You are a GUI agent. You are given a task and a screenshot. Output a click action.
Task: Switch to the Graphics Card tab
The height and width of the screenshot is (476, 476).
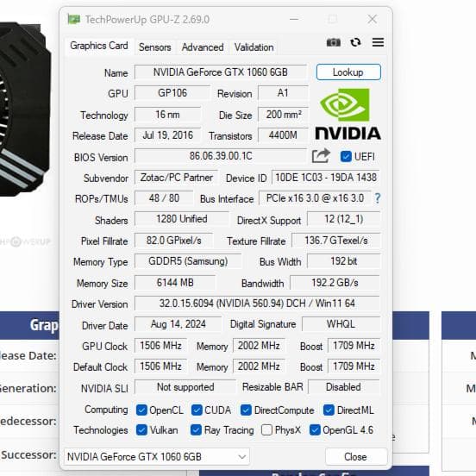99,46
